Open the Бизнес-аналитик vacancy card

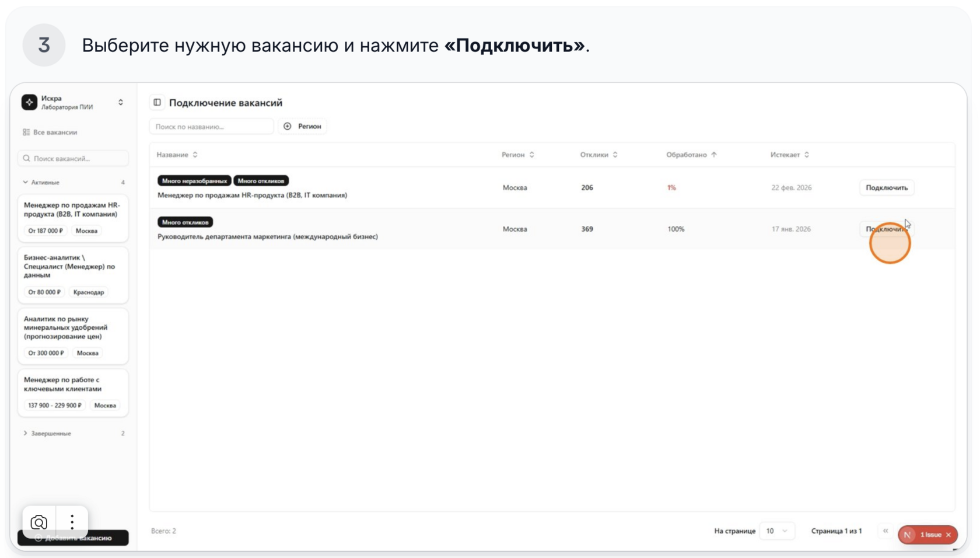click(73, 275)
